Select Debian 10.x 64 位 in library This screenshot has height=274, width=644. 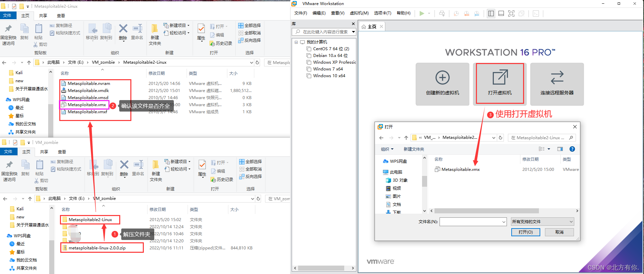tap(330, 56)
